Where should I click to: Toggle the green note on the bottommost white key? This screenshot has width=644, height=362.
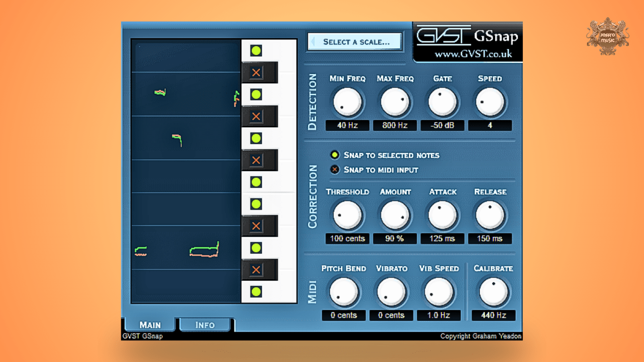[x=256, y=292]
